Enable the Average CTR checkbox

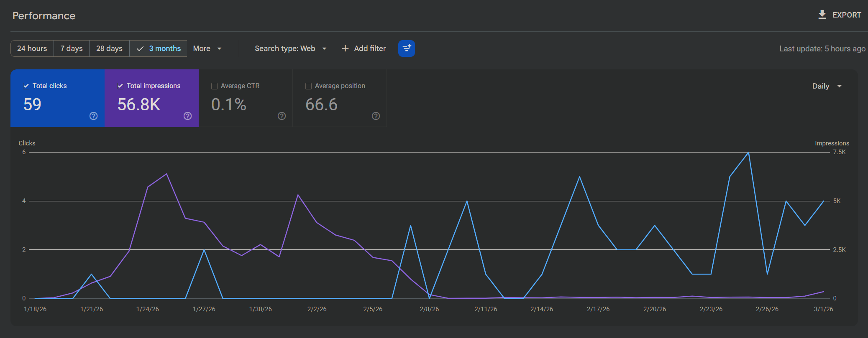click(215, 86)
